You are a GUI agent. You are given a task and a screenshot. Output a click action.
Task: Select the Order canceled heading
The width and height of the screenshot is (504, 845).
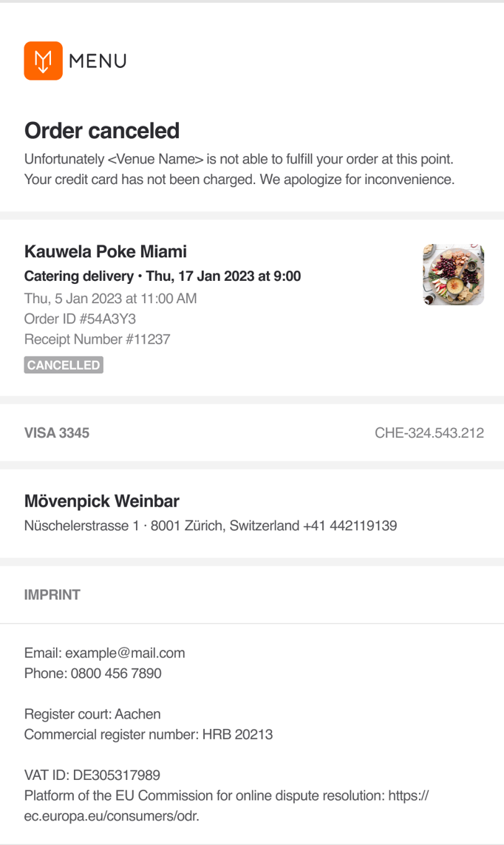tap(102, 131)
